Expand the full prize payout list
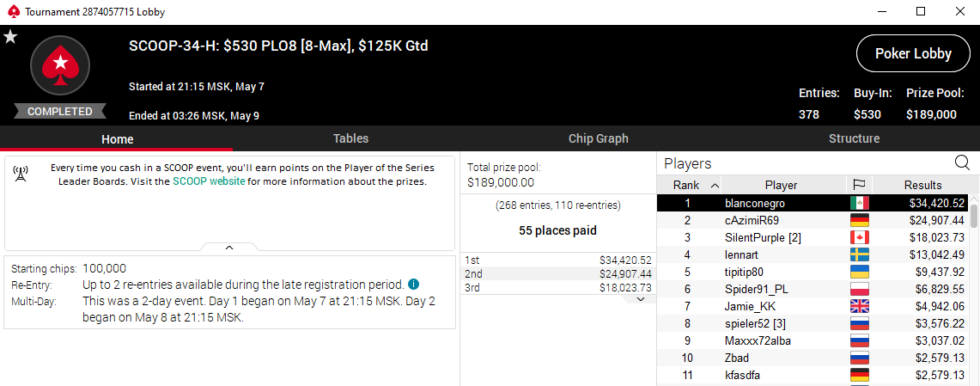980x386 pixels. point(641,299)
